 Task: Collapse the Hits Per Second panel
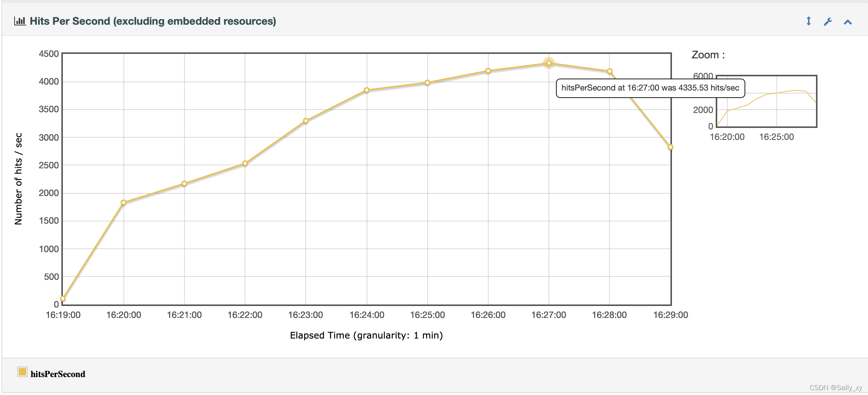(x=848, y=22)
